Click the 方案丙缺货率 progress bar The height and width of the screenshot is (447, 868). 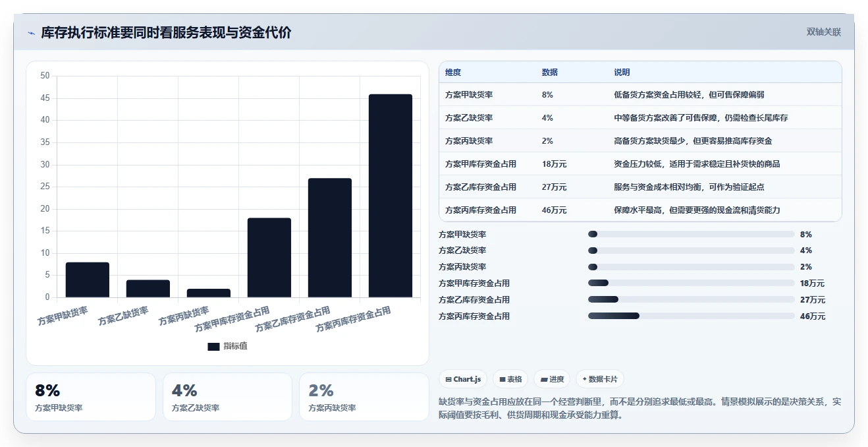click(692, 267)
